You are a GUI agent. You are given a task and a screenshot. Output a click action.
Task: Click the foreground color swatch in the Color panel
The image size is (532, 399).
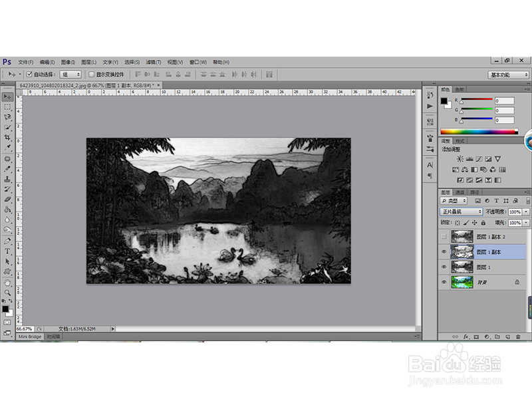pos(444,101)
